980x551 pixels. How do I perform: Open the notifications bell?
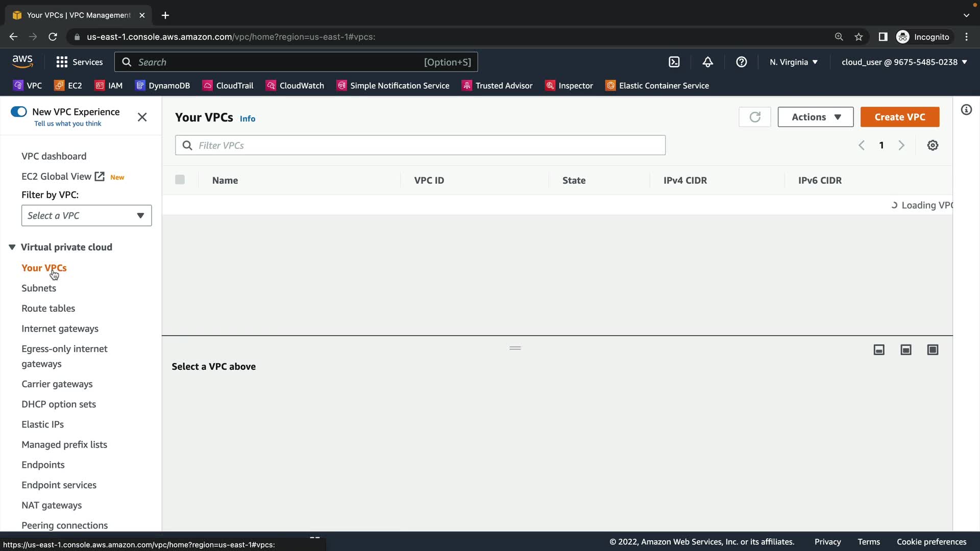707,62
